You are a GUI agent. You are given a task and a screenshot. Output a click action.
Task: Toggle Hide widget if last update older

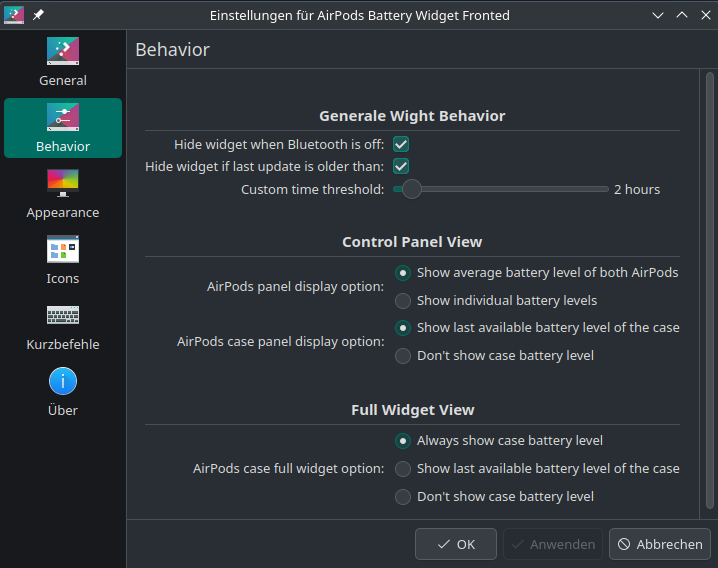click(401, 166)
